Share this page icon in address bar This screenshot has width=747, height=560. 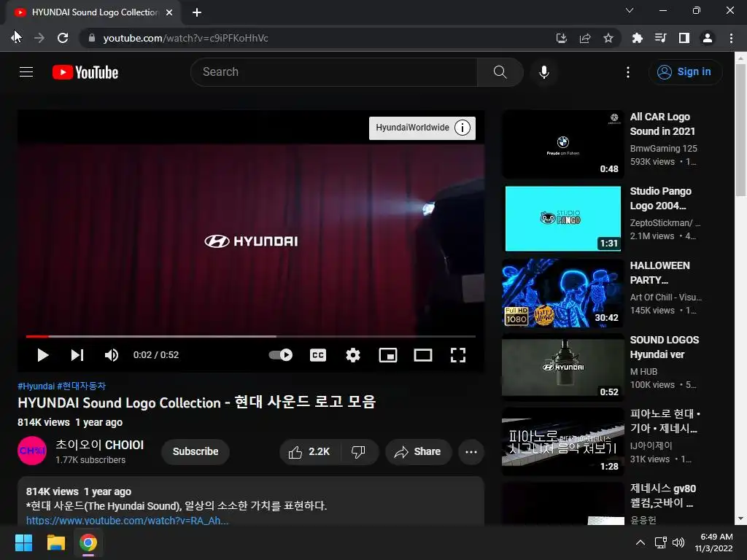coord(585,38)
